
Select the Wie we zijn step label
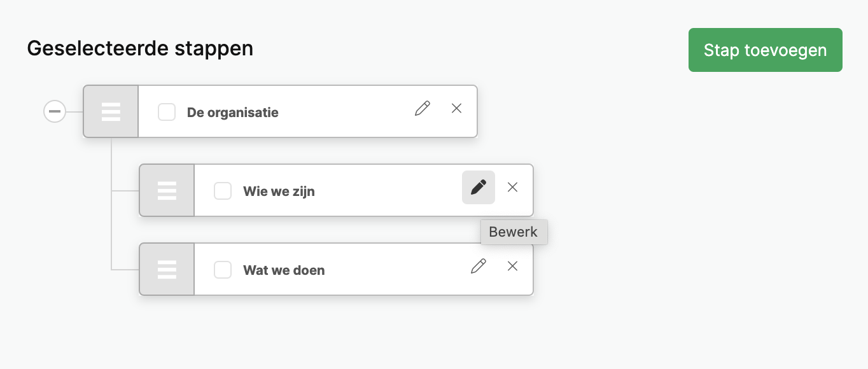tap(279, 191)
